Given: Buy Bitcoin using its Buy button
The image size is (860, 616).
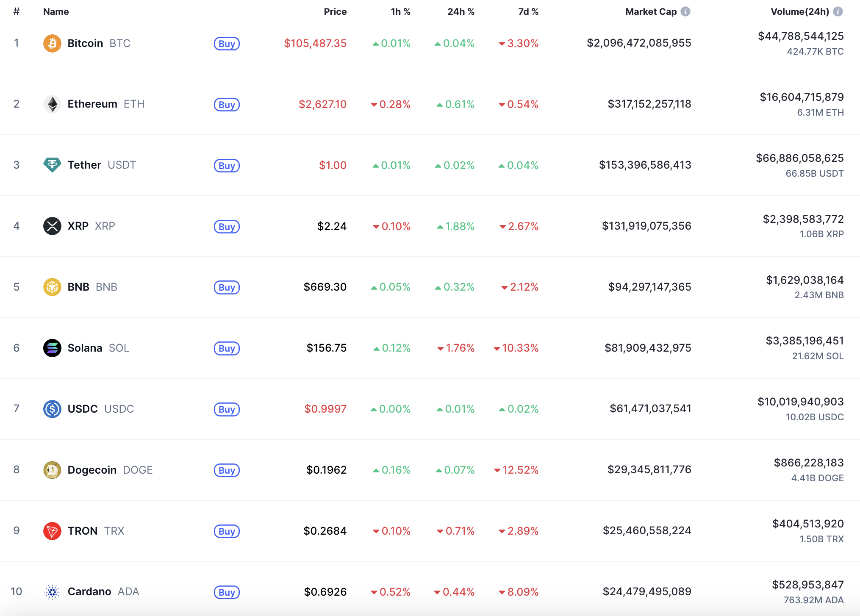Looking at the screenshot, I should (x=227, y=44).
